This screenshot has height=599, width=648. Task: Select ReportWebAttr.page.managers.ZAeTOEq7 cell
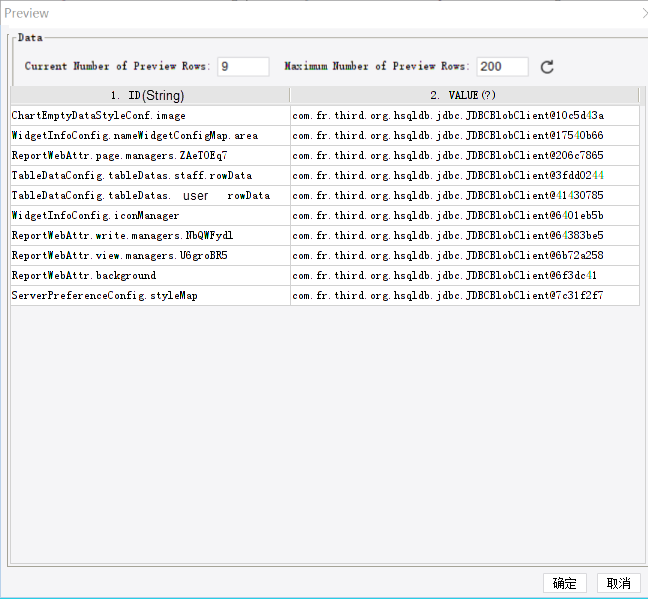click(150, 155)
